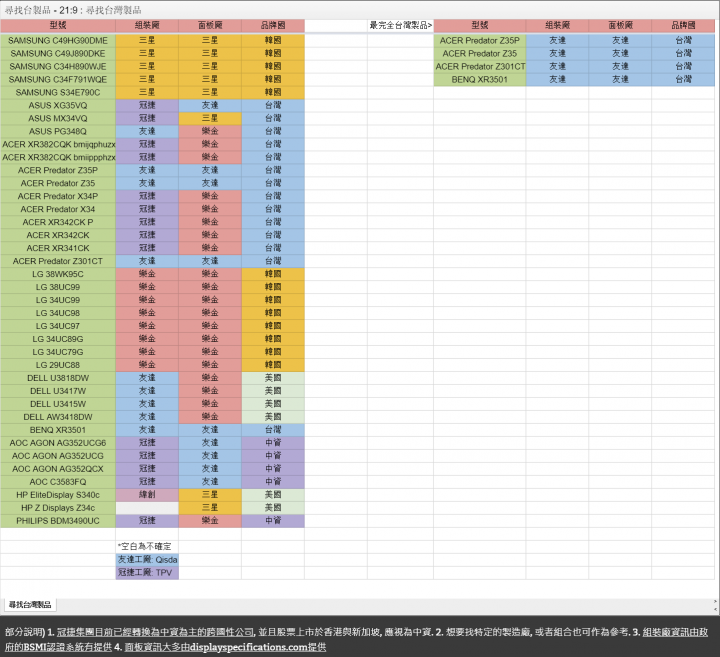
Task: Select the left table 組裝廠 header cell
Action: tap(147, 25)
